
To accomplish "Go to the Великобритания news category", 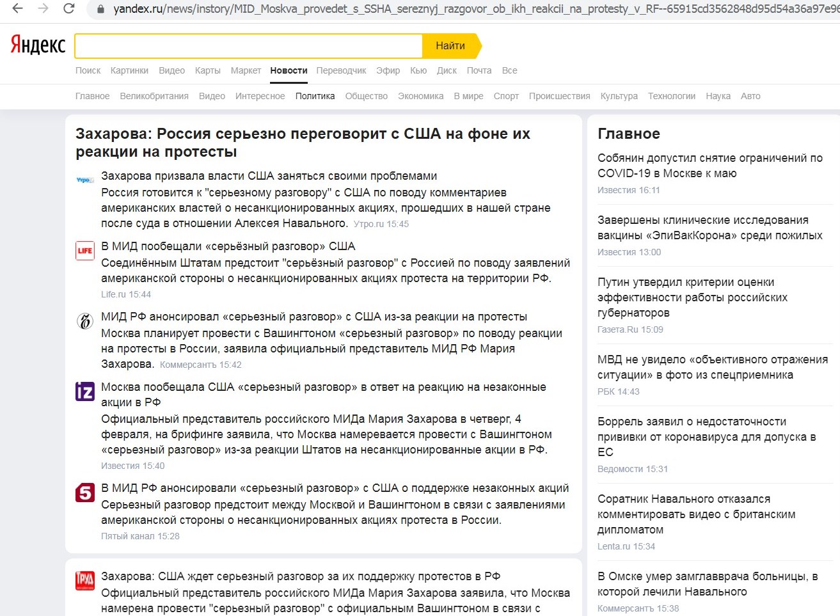I will click(154, 96).
